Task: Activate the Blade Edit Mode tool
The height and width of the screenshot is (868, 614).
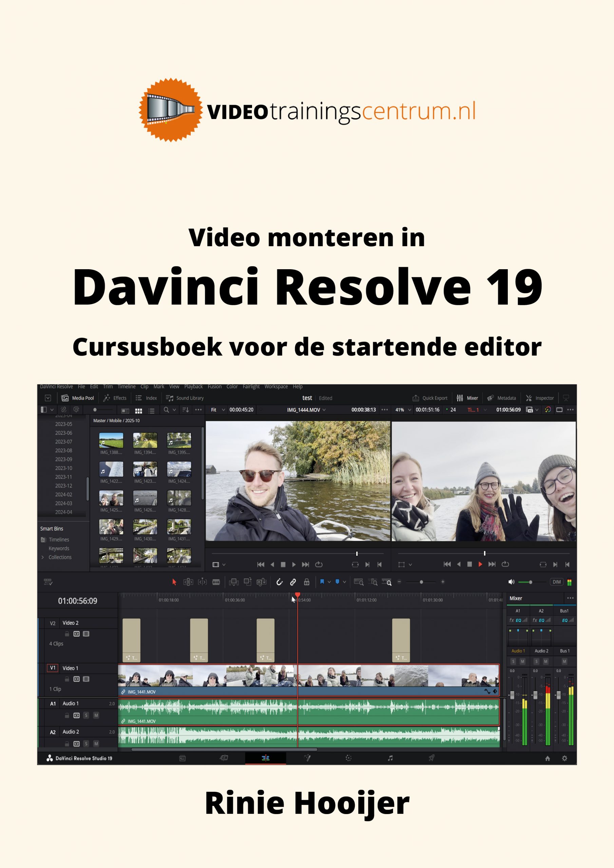Action: tap(216, 582)
